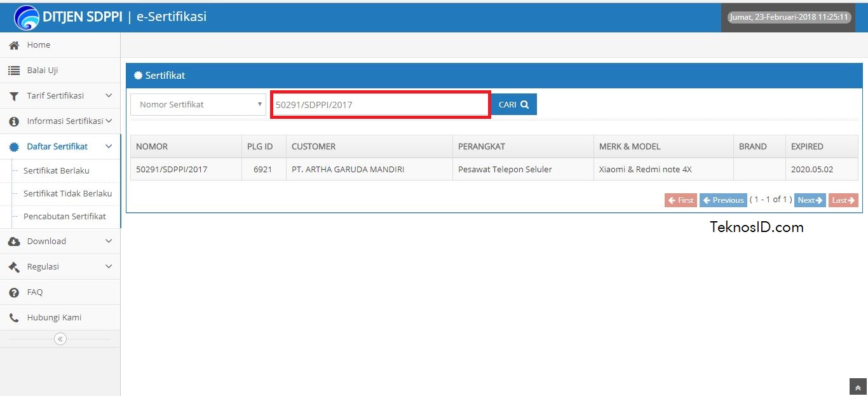The width and height of the screenshot is (868, 396).
Task: Go to Last page button
Action: (x=843, y=200)
